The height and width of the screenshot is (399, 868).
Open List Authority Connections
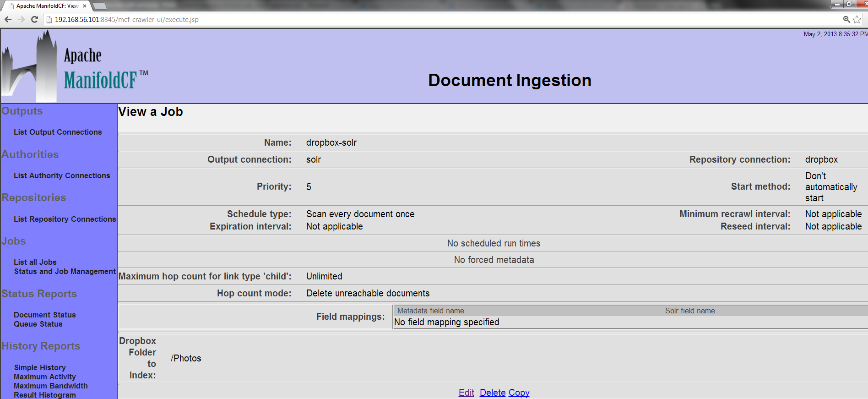coord(62,175)
